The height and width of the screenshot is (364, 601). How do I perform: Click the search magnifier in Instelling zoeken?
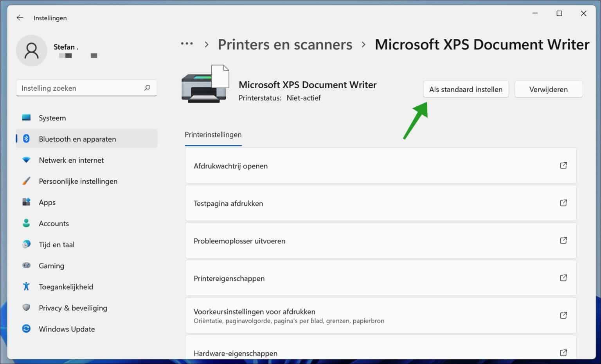pyautogui.click(x=147, y=88)
